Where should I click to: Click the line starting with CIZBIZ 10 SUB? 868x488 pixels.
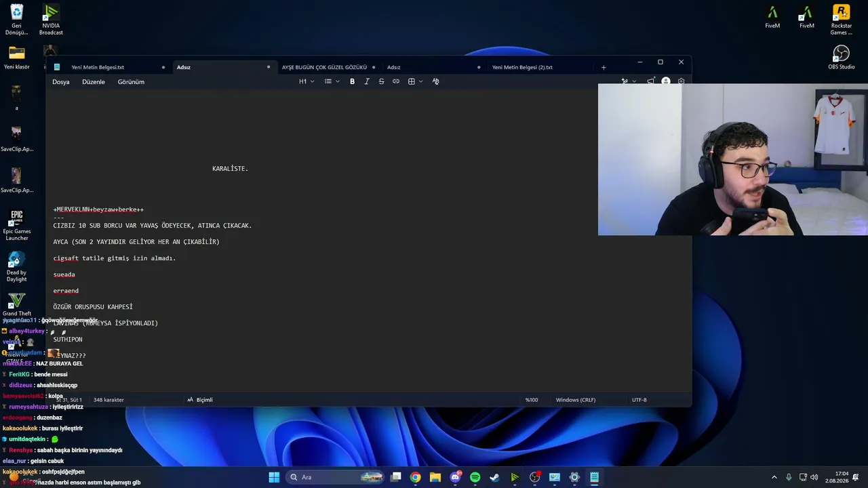[x=153, y=226]
